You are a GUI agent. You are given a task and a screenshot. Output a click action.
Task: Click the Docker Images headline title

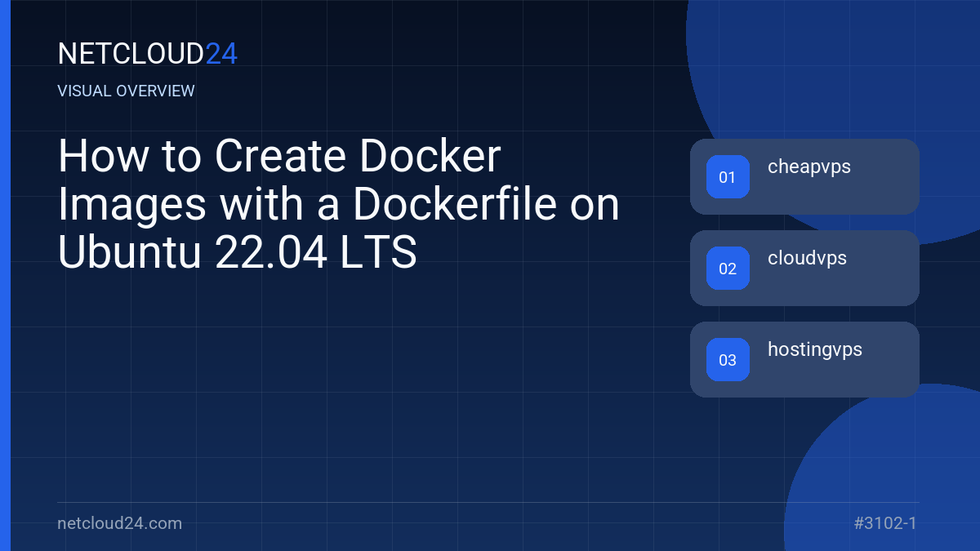[x=339, y=205]
